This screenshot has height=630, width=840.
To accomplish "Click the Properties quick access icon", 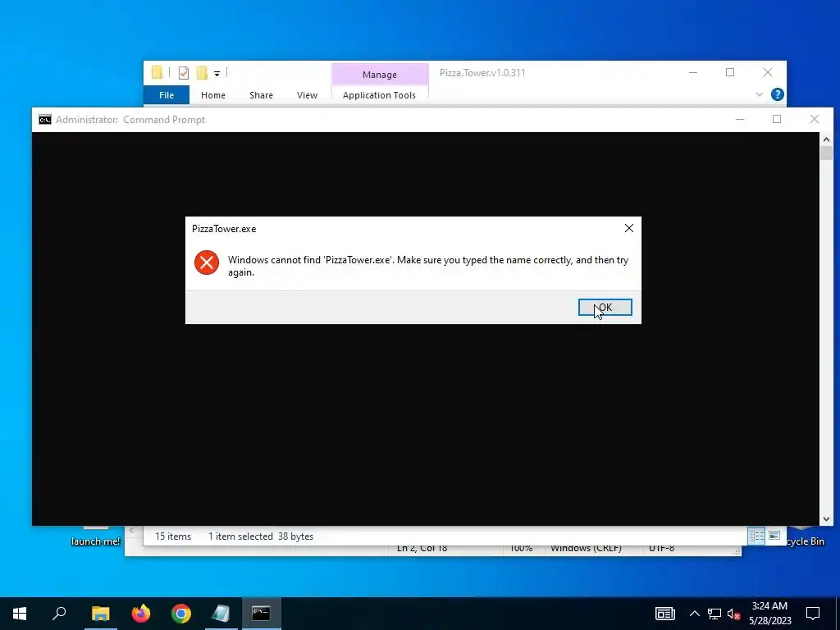I will (184, 72).
